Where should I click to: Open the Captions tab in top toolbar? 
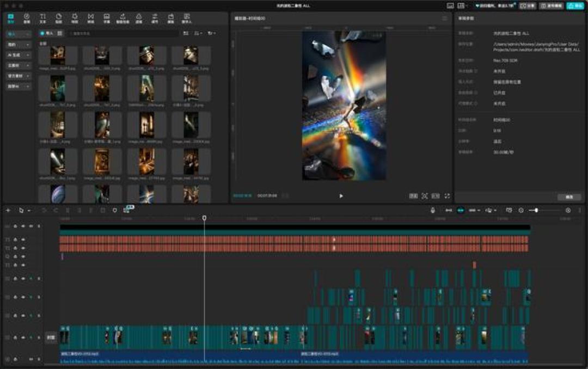click(x=107, y=19)
